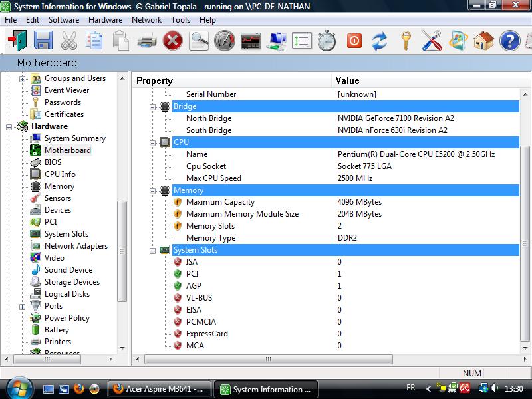Click the Cut scissors toolbar icon
This screenshot has height=399, width=532.
[x=69, y=41]
